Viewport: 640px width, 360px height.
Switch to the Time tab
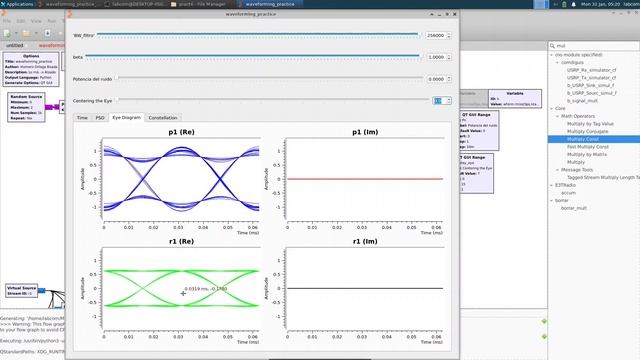(82, 118)
